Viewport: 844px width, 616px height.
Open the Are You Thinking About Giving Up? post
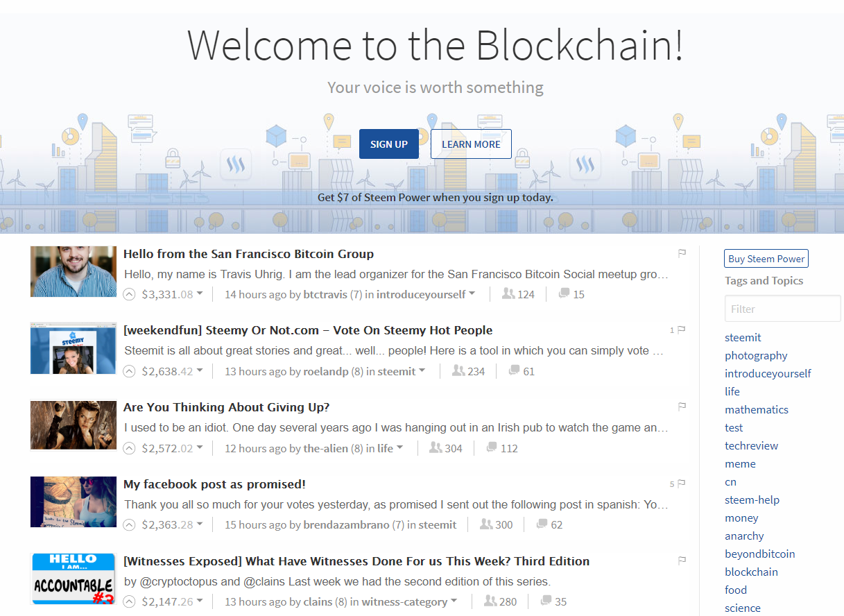[x=226, y=407]
